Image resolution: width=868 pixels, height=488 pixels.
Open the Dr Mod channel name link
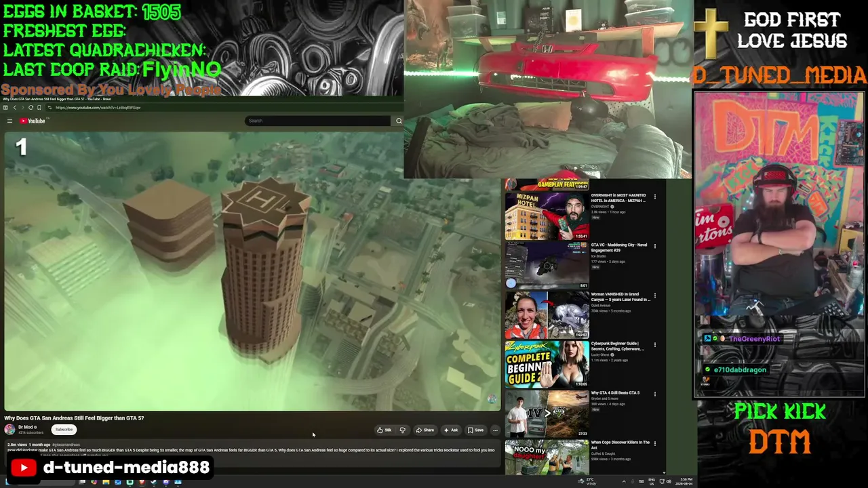(x=26, y=427)
